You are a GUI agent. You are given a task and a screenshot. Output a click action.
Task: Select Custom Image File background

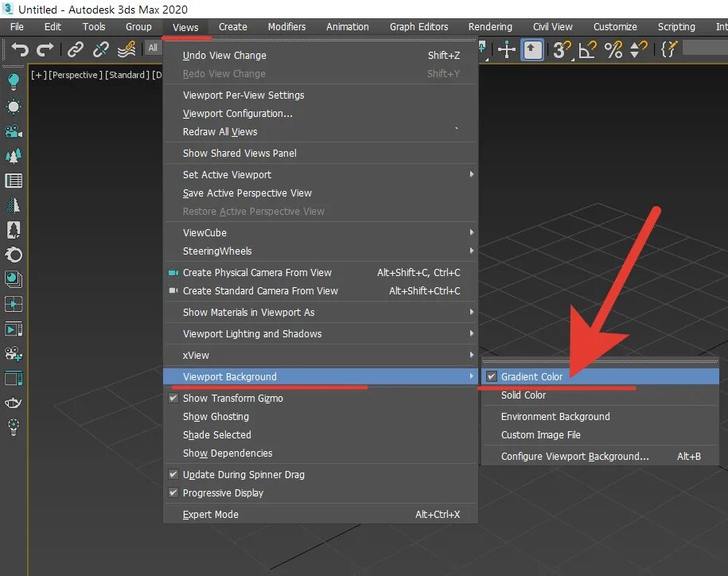click(x=600, y=434)
